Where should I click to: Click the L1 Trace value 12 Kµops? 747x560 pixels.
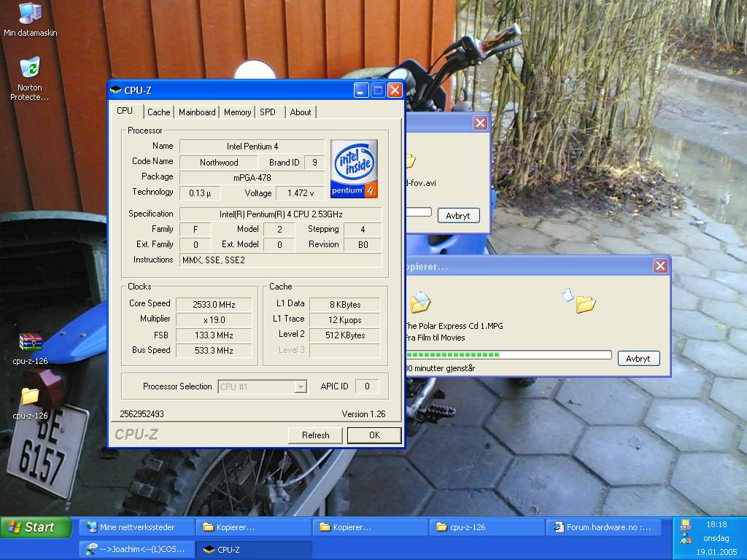345,319
